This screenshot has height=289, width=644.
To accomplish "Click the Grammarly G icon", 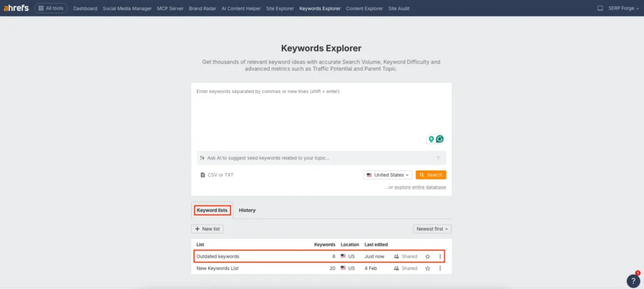I will coord(440,139).
